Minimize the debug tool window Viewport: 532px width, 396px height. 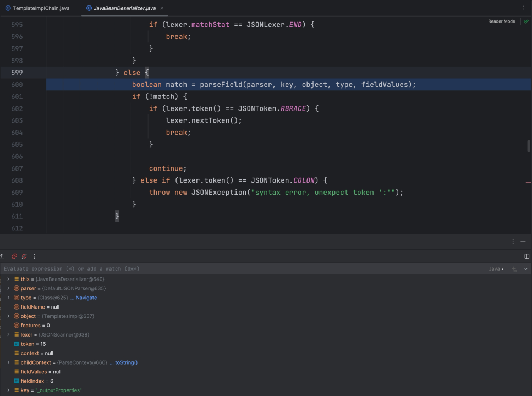[523, 241]
